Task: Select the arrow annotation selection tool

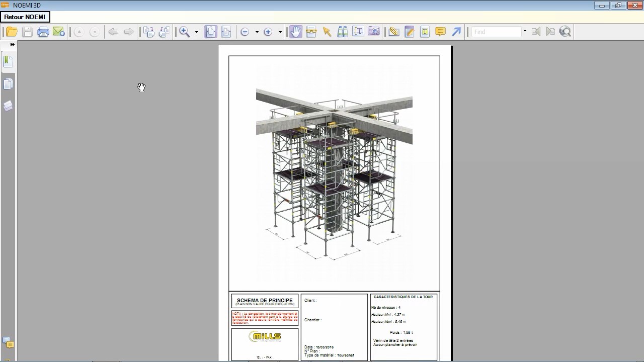Action: (x=327, y=32)
